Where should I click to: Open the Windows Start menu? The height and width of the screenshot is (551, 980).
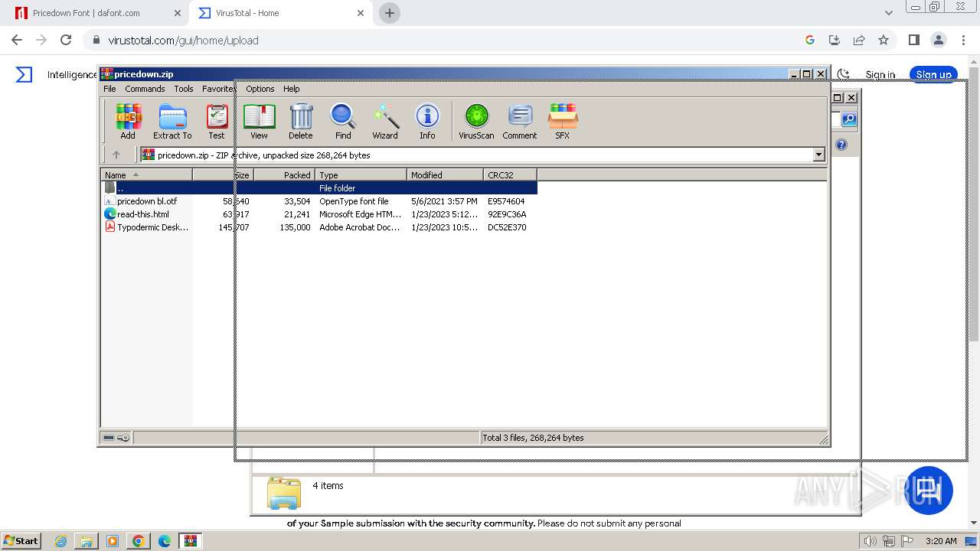click(x=21, y=540)
